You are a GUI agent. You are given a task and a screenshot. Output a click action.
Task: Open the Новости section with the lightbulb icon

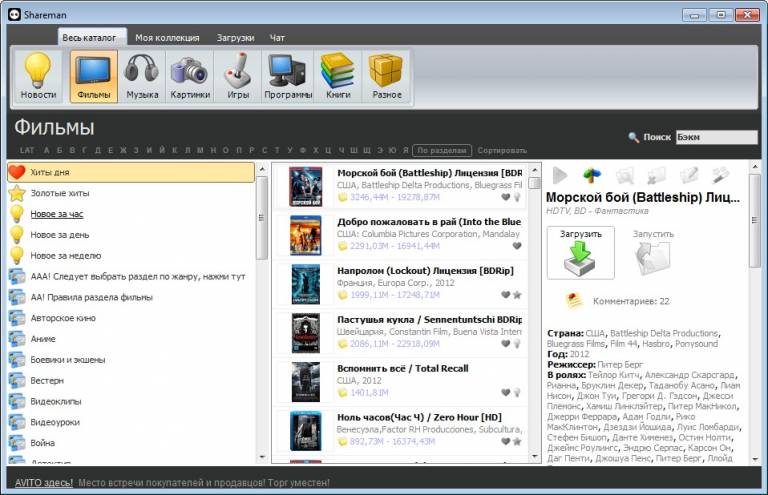pos(38,76)
